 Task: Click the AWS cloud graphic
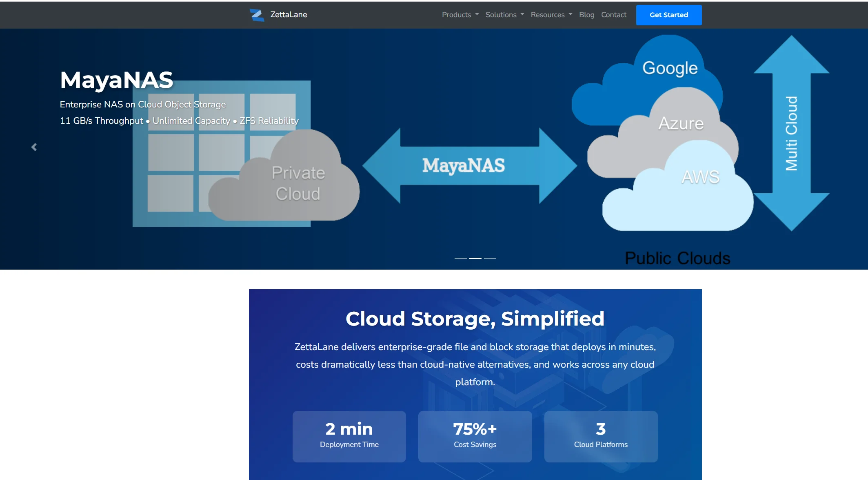tap(700, 177)
